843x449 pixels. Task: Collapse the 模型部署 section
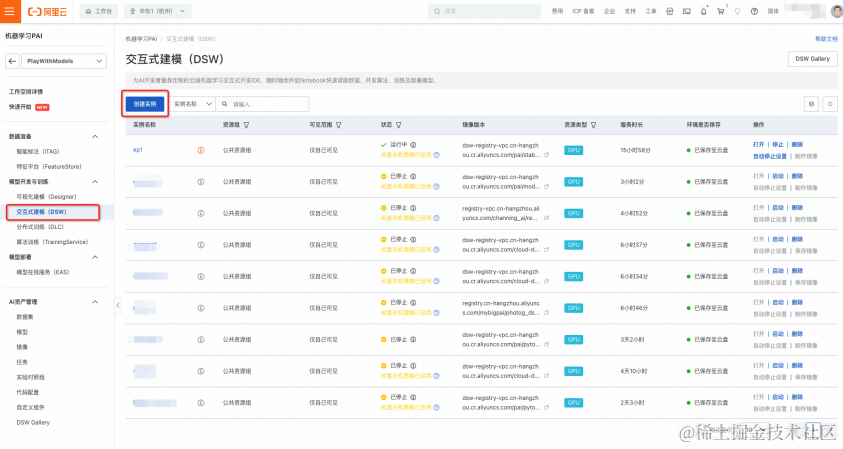click(95, 257)
